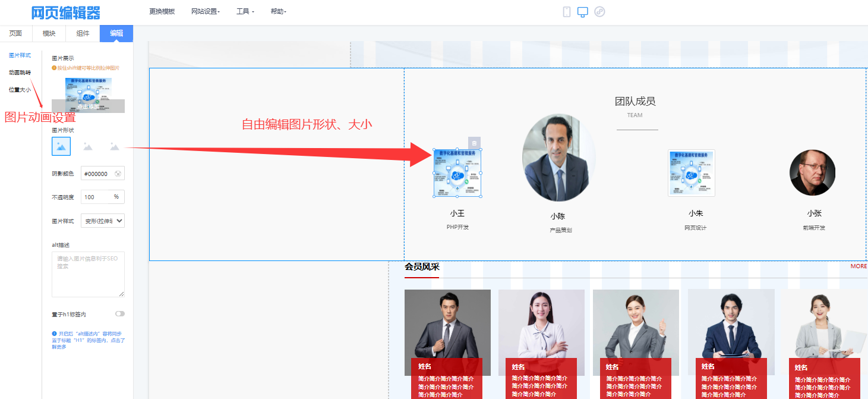The width and height of the screenshot is (868, 399).
Task: Expand the 工具 menu
Action: (245, 12)
